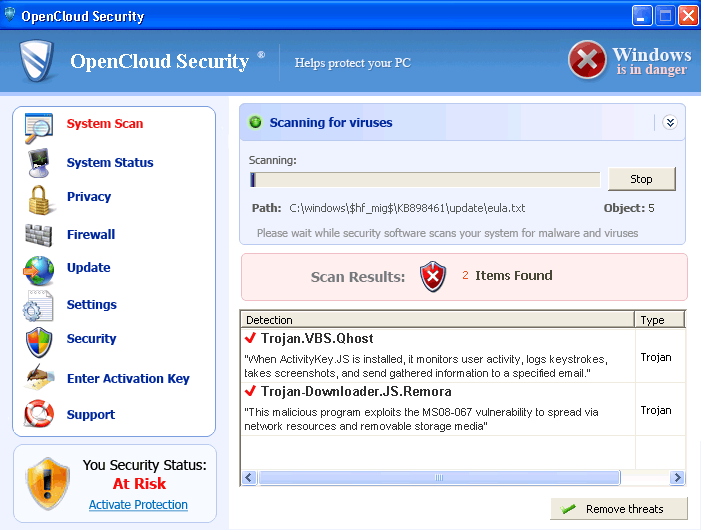Screen dimensions: 701x530
Task: Click the scanning progress bar
Action: pyautogui.click(x=425, y=180)
